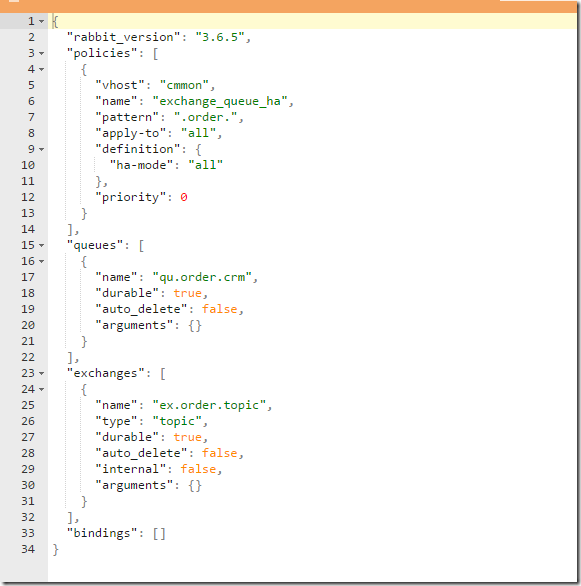
Task: Click the "exchange_queue_ha" name value
Action: click(220, 101)
